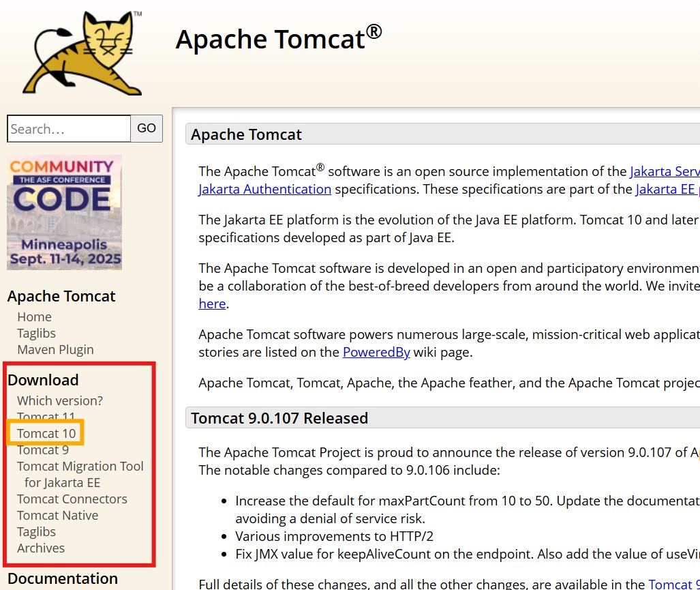Click the 'Various improvements to HTTP/2' bullet
700x590 pixels.
pyautogui.click(x=335, y=536)
